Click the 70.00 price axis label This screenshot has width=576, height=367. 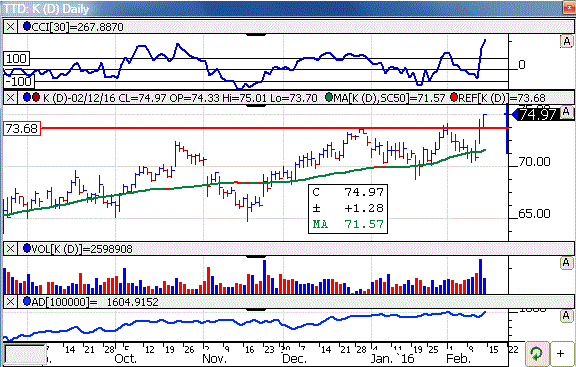[x=534, y=162]
